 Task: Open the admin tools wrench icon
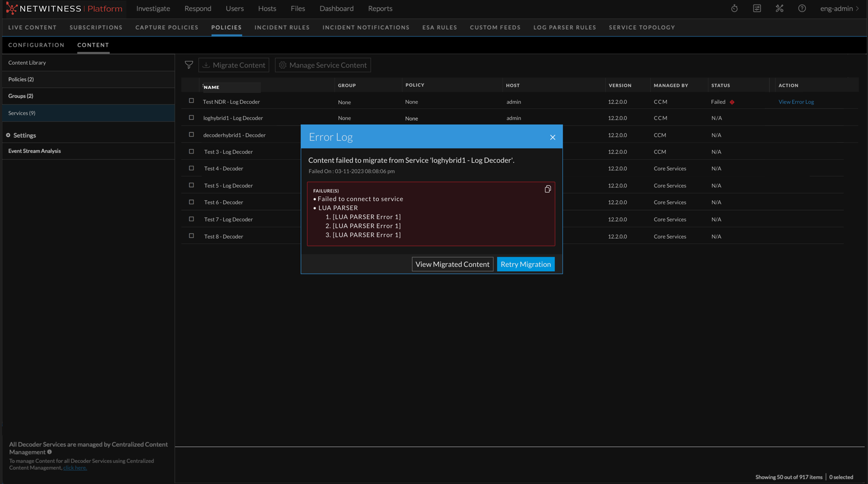point(779,9)
